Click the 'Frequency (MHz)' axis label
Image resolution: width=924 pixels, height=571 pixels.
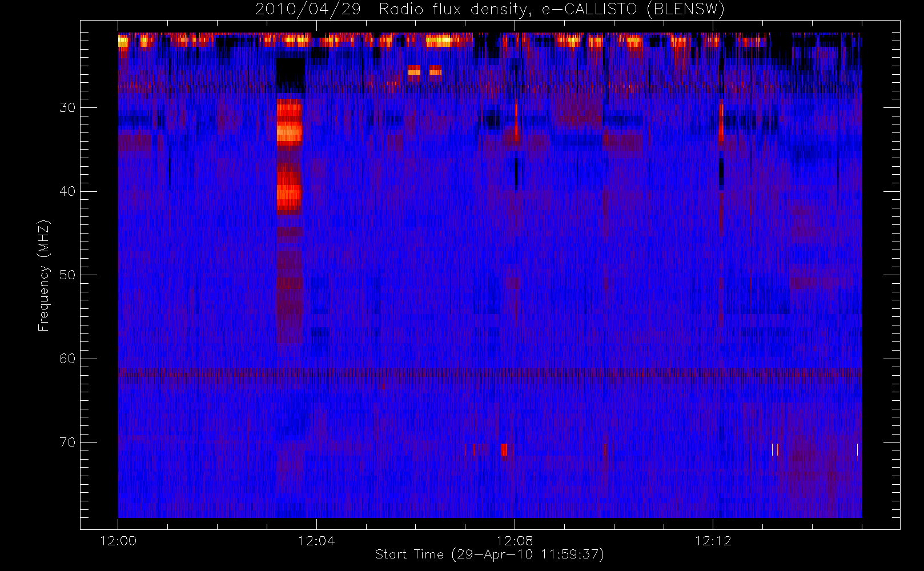(44, 275)
